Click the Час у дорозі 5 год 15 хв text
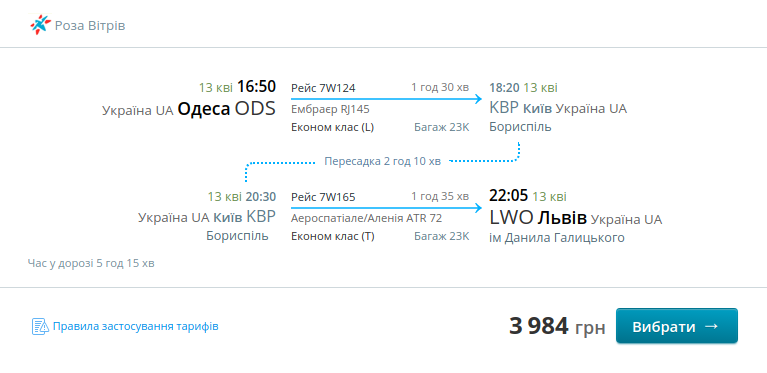 [91, 263]
